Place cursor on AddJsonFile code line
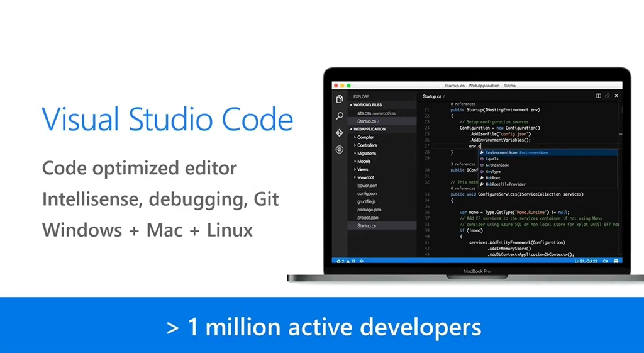Viewport: 644px width, 353px height. pyautogui.click(x=500, y=134)
